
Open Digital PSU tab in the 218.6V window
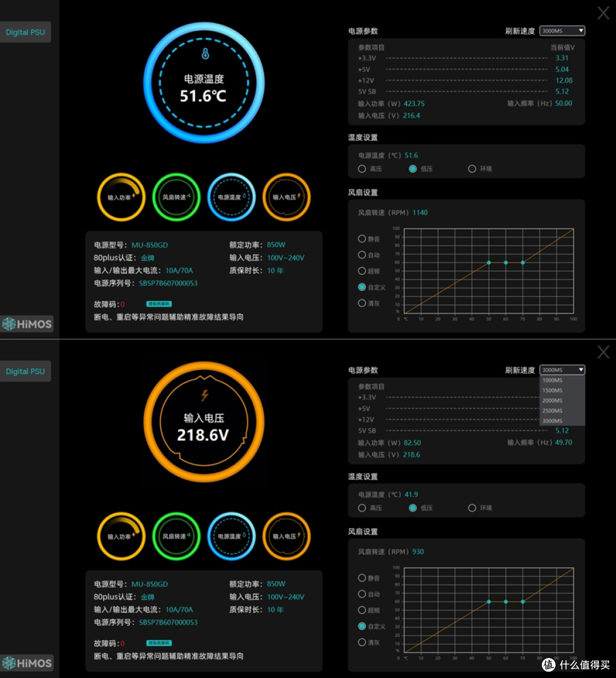[x=25, y=371]
